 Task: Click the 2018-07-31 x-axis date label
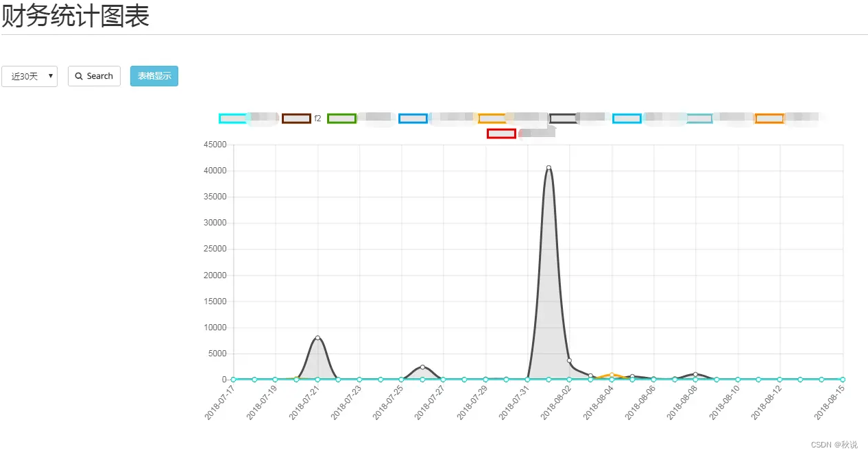[x=515, y=402]
